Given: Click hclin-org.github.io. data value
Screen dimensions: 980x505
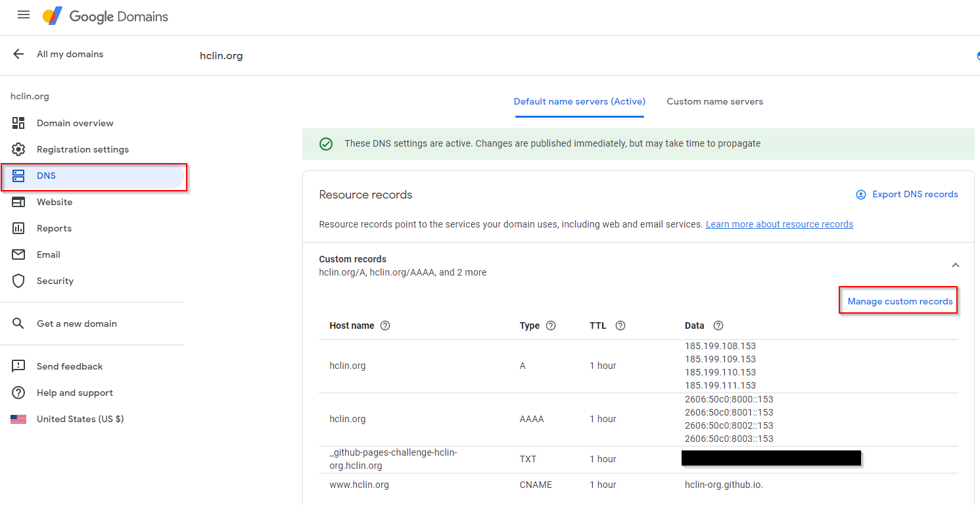Looking at the screenshot, I should (724, 485).
